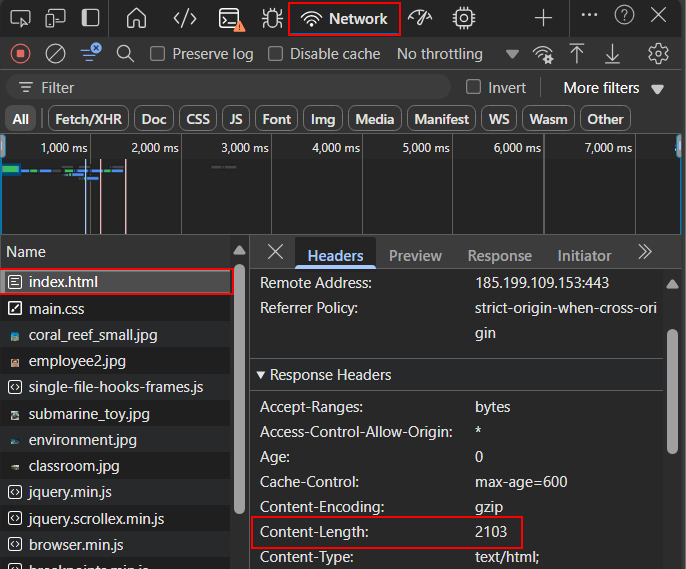Stop recording network log
The height and width of the screenshot is (569, 686).
click(x=20, y=54)
